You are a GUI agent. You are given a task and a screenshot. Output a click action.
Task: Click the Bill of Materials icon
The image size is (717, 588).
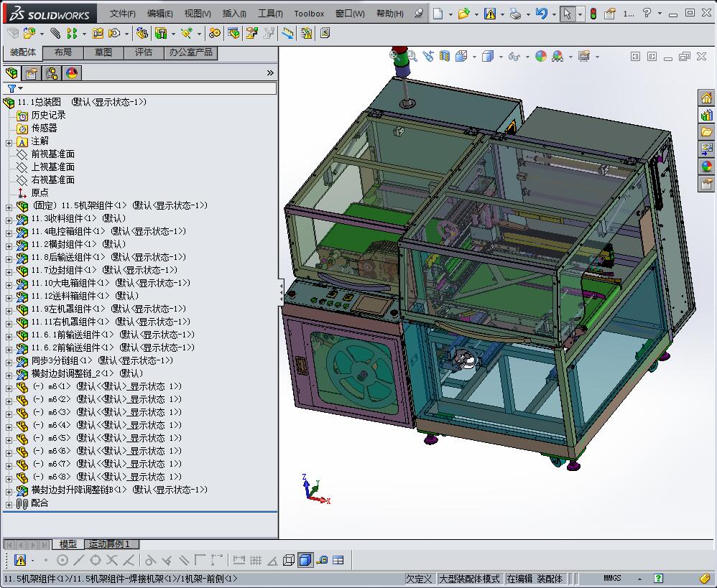pyautogui.click(x=233, y=33)
